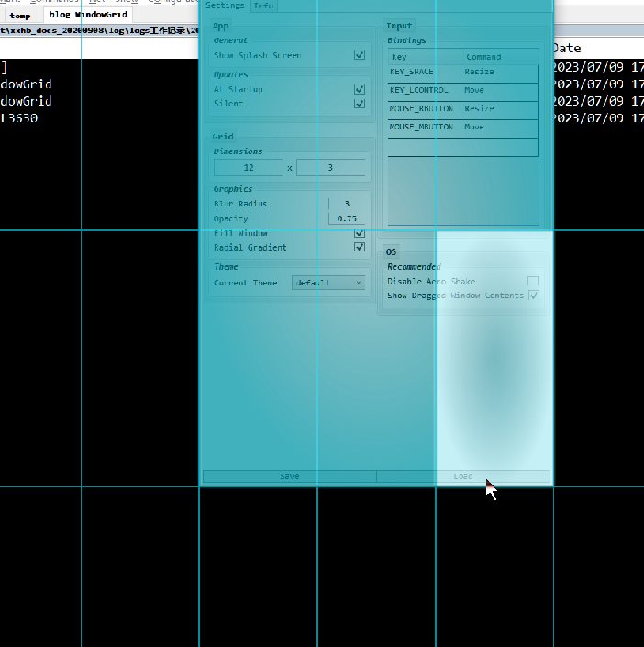This screenshot has height=647, width=644.
Task: Select the MOUSE_RBUTTON binding row
Action: (462, 108)
